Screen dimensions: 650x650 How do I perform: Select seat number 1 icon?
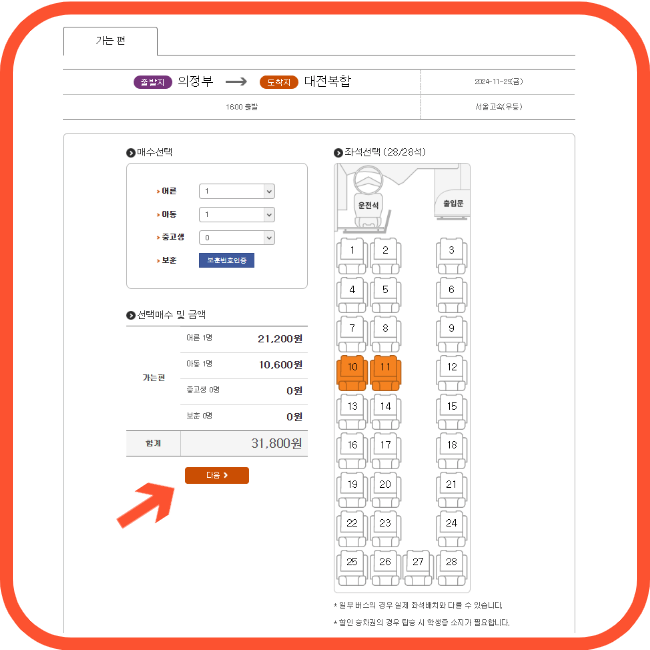[352, 255]
